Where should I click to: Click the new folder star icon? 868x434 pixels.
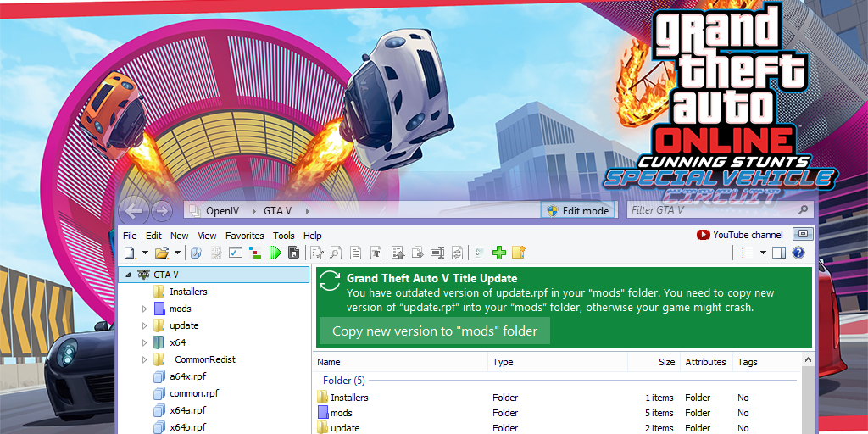[x=518, y=253]
